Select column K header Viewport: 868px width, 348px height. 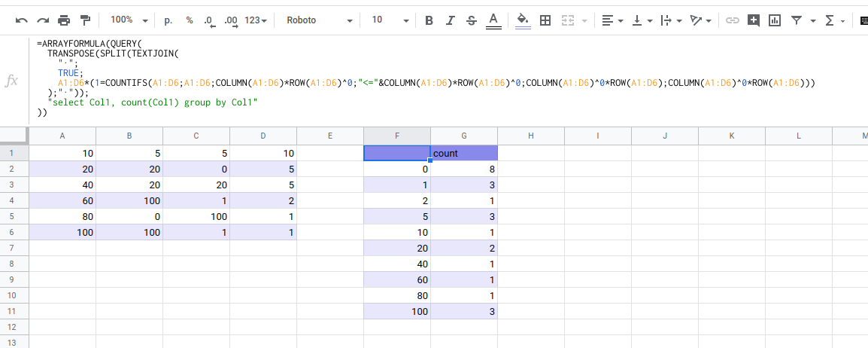[732, 136]
